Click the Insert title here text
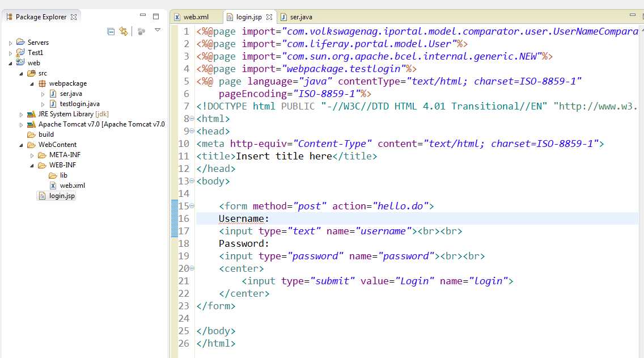Viewport: 644px width, 358px height. (x=284, y=156)
